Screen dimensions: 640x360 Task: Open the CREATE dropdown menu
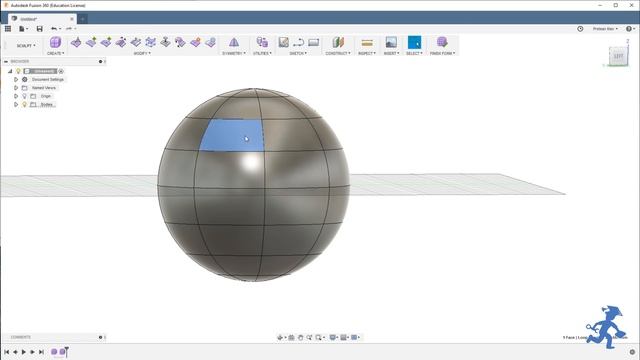[56, 53]
